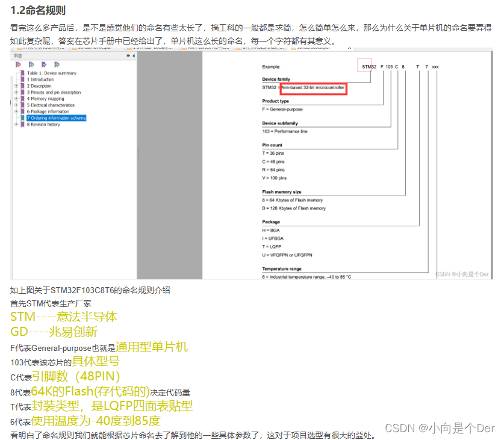This screenshot has height=440, width=504.
Task: Click '103 = Performance line' text
Action: coord(285,131)
